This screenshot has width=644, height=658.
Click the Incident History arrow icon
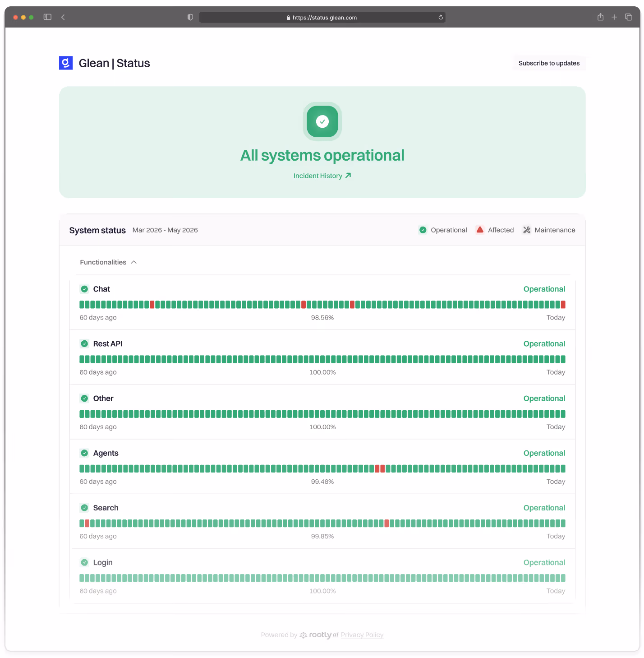coord(348,176)
